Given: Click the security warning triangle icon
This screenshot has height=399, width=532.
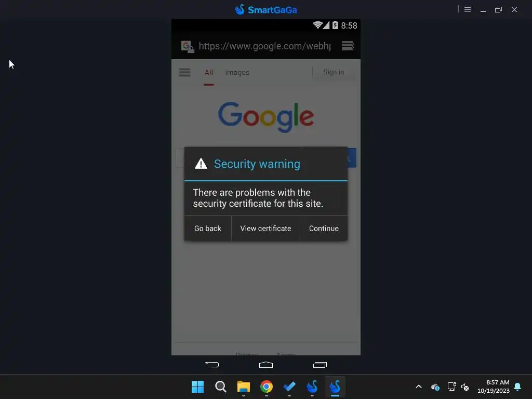Looking at the screenshot, I should [x=201, y=164].
